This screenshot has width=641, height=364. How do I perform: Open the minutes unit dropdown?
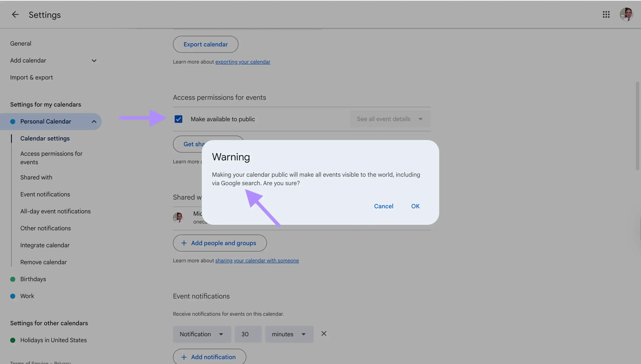click(289, 334)
